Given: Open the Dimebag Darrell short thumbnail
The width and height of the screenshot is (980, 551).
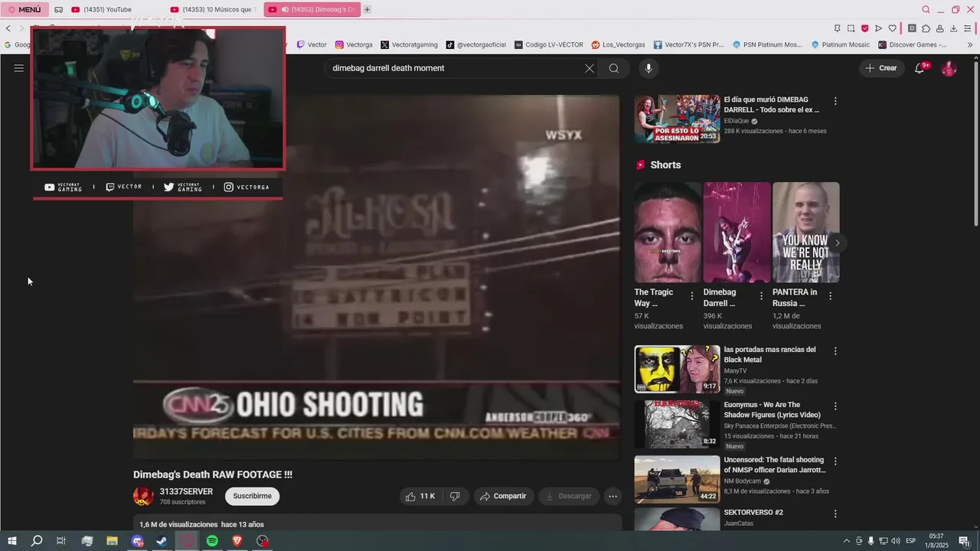Looking at the screenshot, I should tap(737, 233).
